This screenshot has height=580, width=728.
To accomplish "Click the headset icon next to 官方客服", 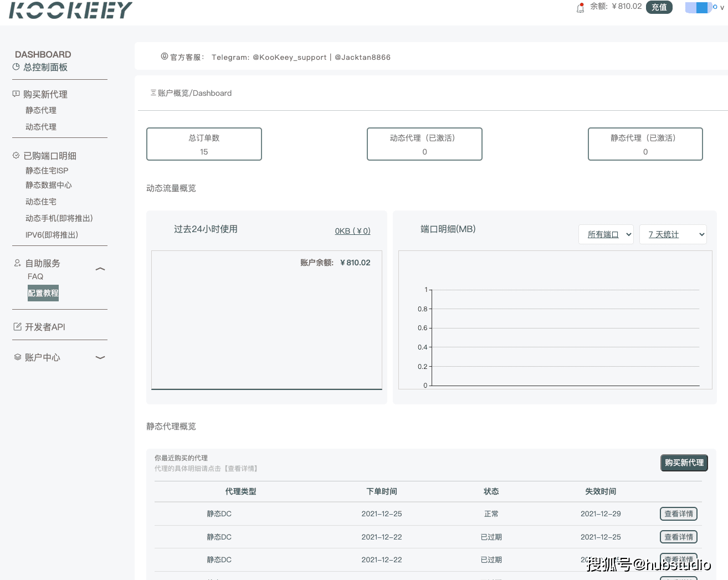I will click(x=163, y=56).
